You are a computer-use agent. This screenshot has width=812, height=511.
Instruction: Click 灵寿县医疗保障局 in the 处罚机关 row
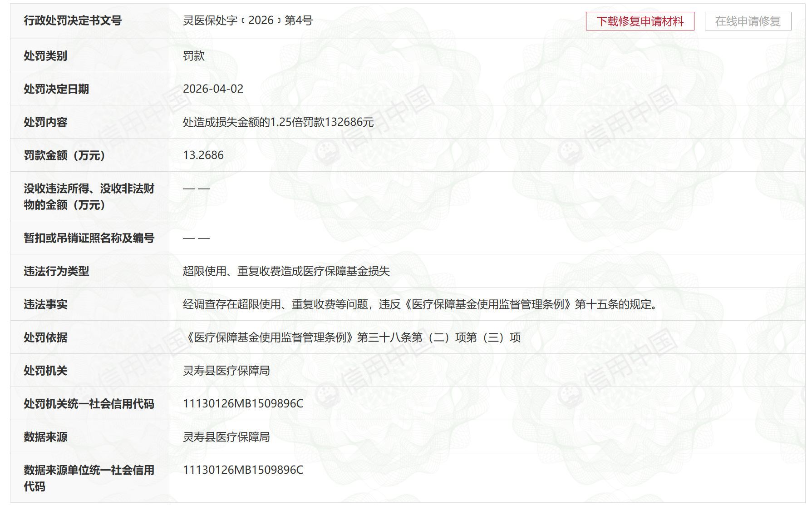point(226,371)
